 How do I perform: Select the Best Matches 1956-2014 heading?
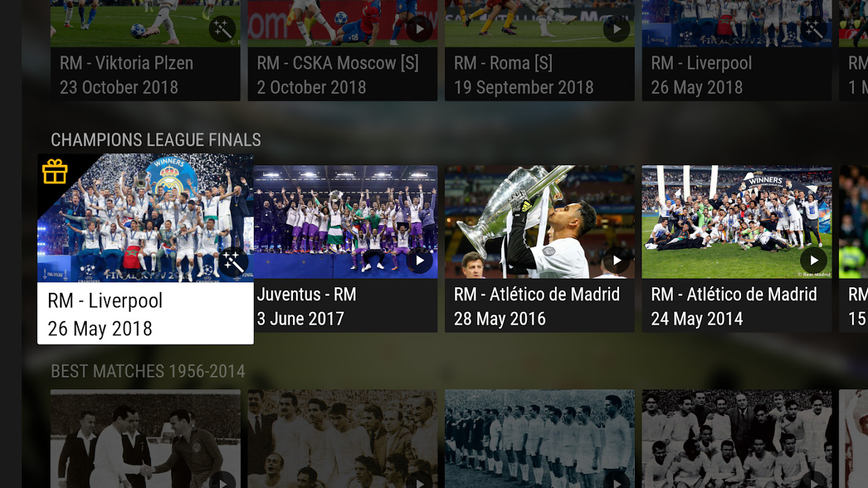pyautogui.click(x=148, y=371)
